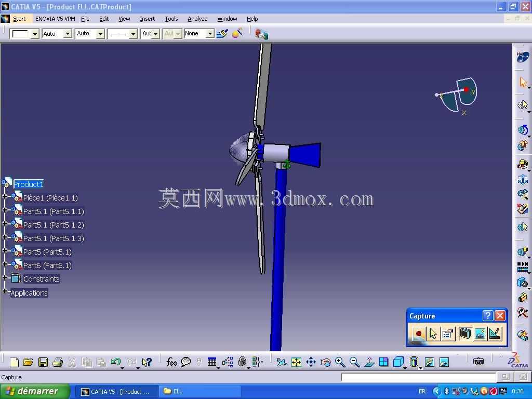Select the Rotate view tool
Image resolution: width=532 pixels, height=399 pixels.
[325, 362]
